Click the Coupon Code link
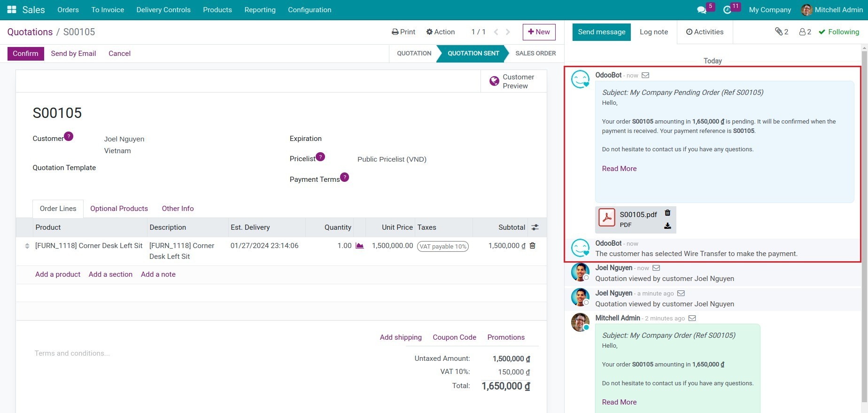Image resolution: width=868 pixels, height=413 pixels. tap(454, 337)
